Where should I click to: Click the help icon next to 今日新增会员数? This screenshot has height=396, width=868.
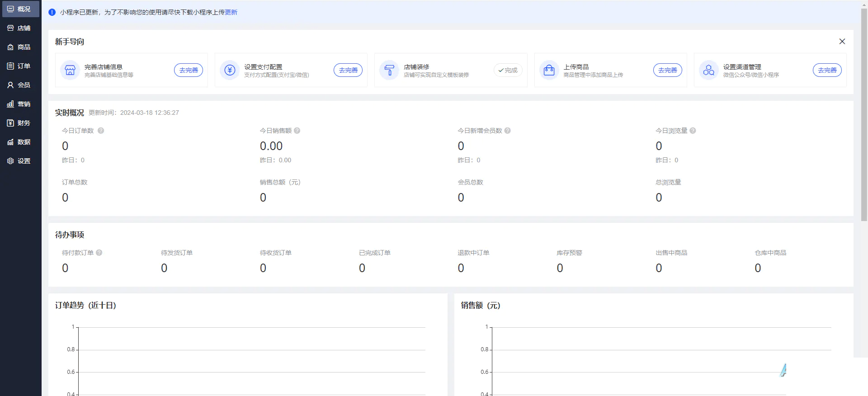click(x=508, y=131)
